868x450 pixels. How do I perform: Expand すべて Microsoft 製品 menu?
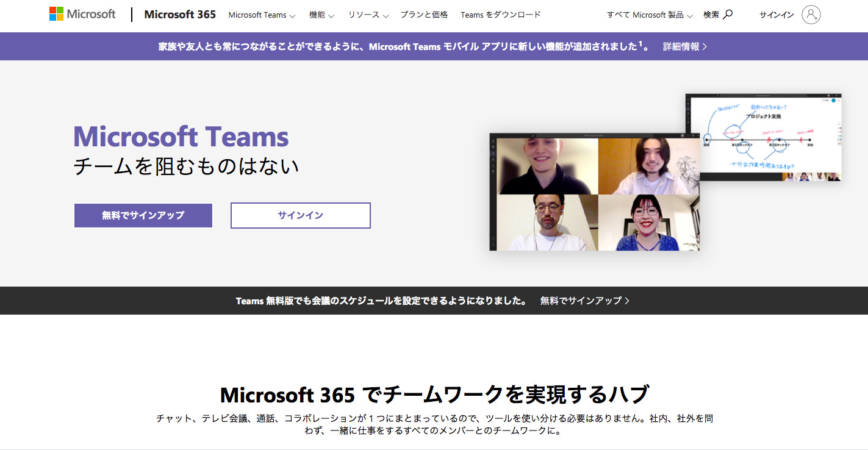(650, 15)
